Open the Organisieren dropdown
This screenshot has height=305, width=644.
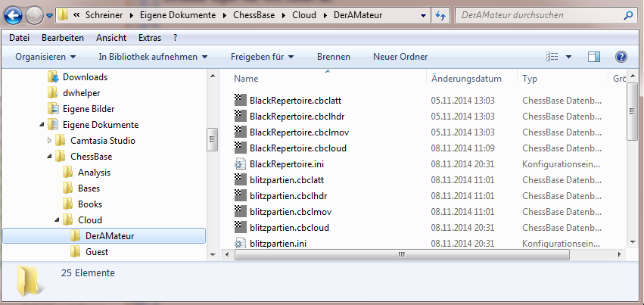[45, 57]
